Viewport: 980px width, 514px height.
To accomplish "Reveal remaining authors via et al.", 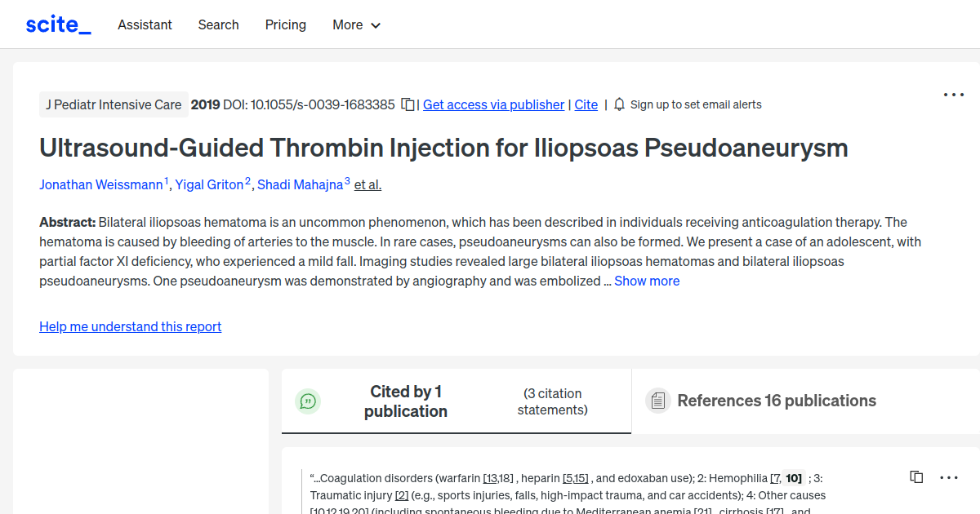I will (x=367, y=184).
